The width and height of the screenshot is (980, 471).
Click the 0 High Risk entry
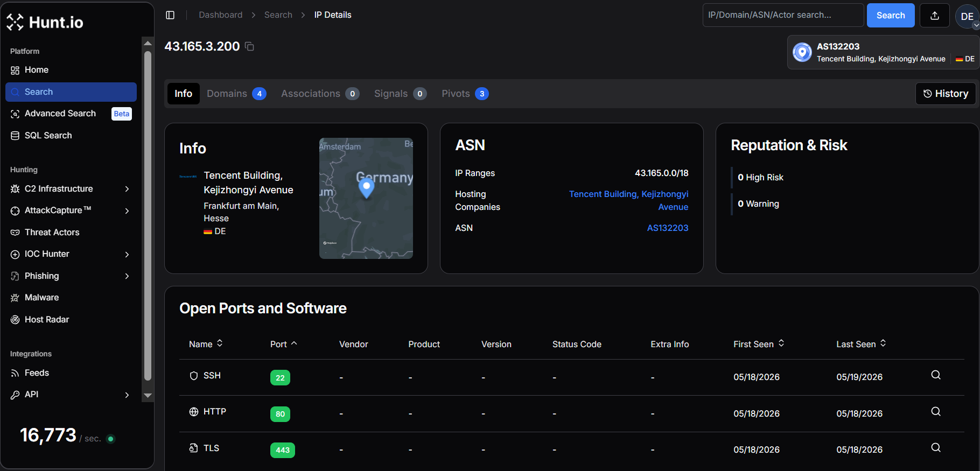(x=760, y=178)
